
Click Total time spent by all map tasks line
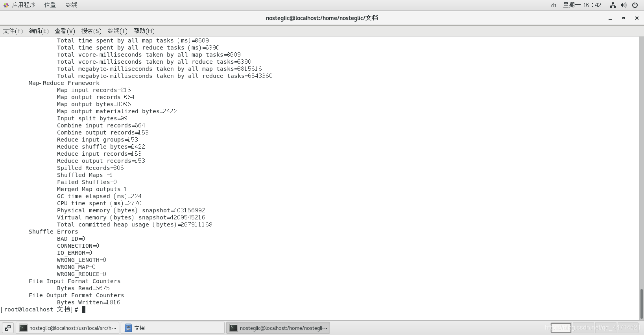(133, 40)
